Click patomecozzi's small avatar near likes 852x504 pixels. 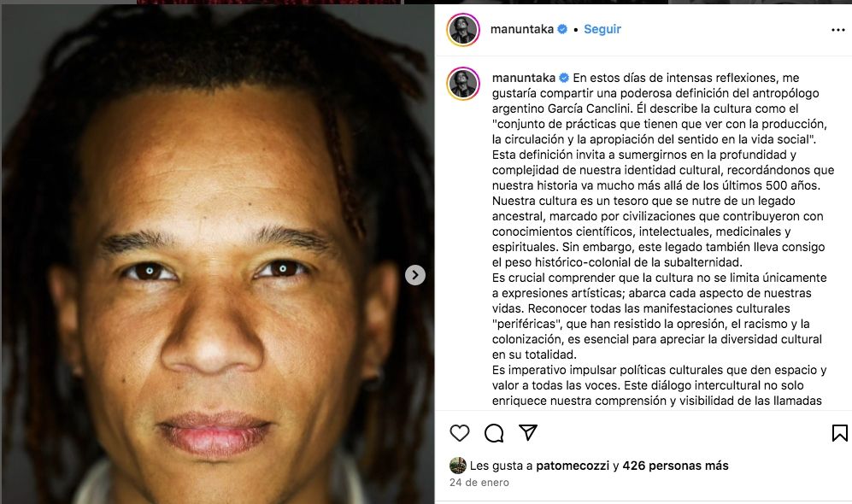click(x=458, y=466)
